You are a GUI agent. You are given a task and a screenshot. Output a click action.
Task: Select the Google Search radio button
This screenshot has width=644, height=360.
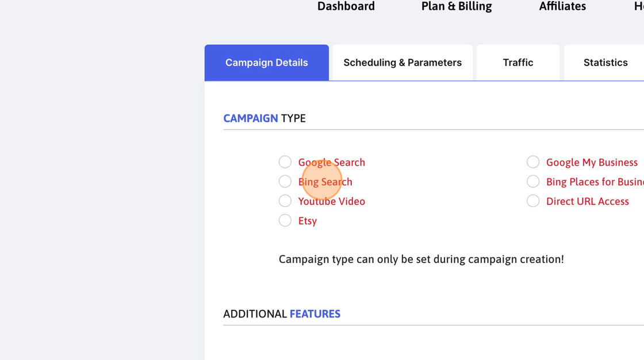pos(285,162)
